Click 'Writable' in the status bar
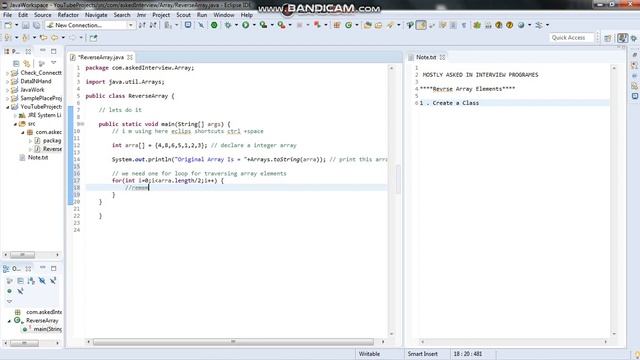The height and width of the screenshot is (360, 640). pos(369,354)
